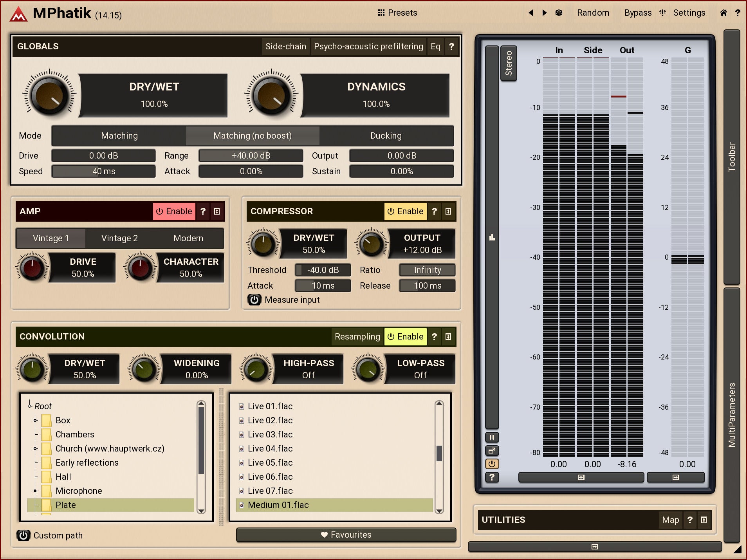
Task: Open the AMP section presets icon
Action: point(217,211)
